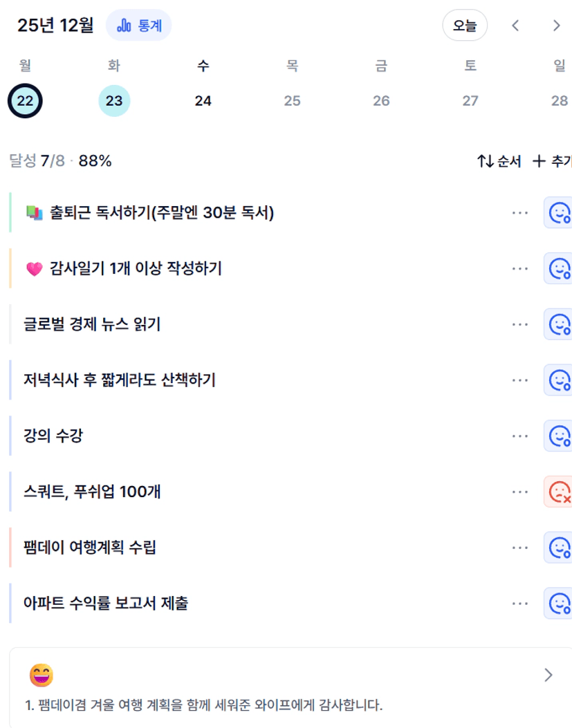This screenshot has height=728, width=572.
Task: Click the laughing emoji mood icon
Action: (x=41, y=675)
